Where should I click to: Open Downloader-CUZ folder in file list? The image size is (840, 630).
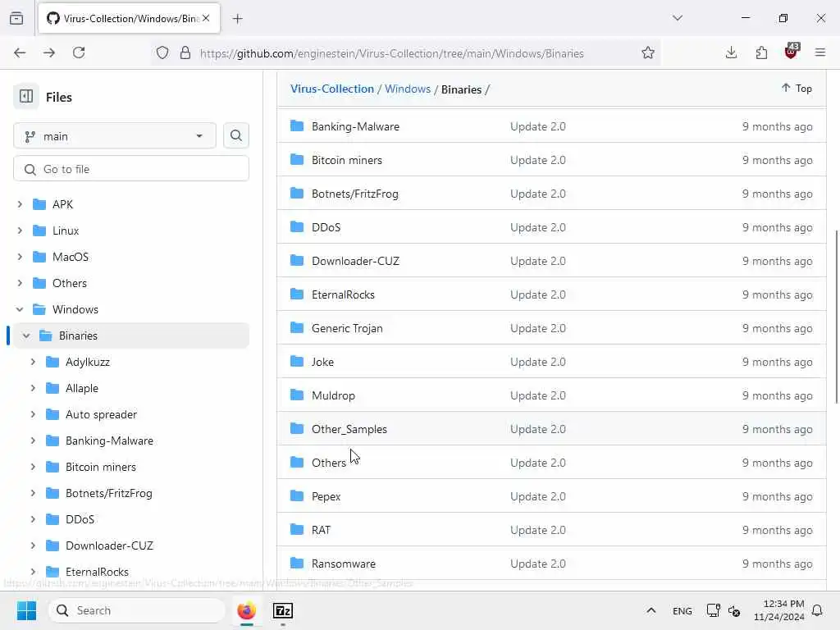356,261
